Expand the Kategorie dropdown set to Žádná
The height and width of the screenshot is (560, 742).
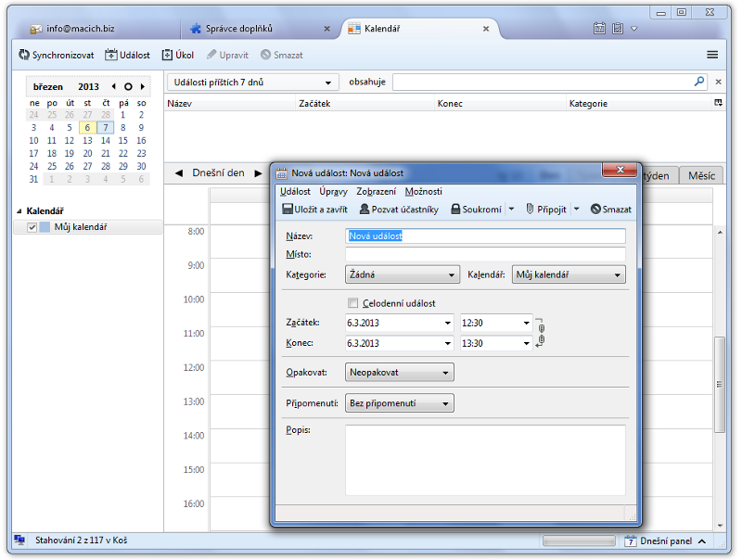pos(402,275)
